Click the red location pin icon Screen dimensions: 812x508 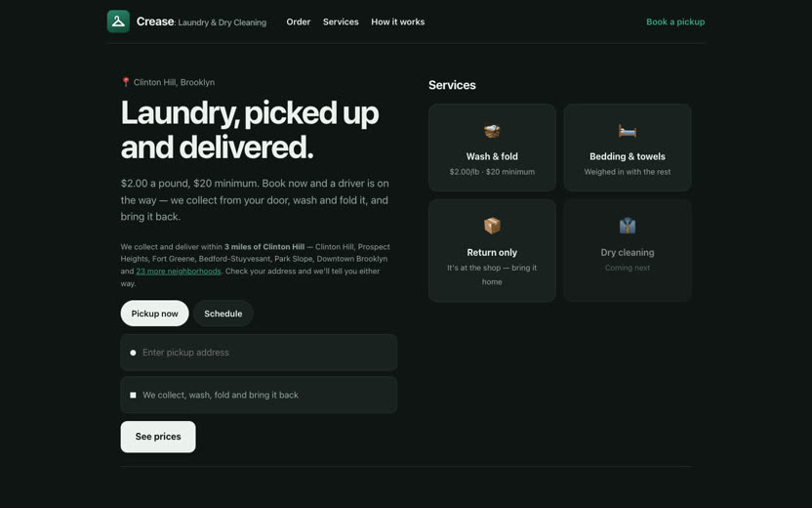click(x=125, y=82)
